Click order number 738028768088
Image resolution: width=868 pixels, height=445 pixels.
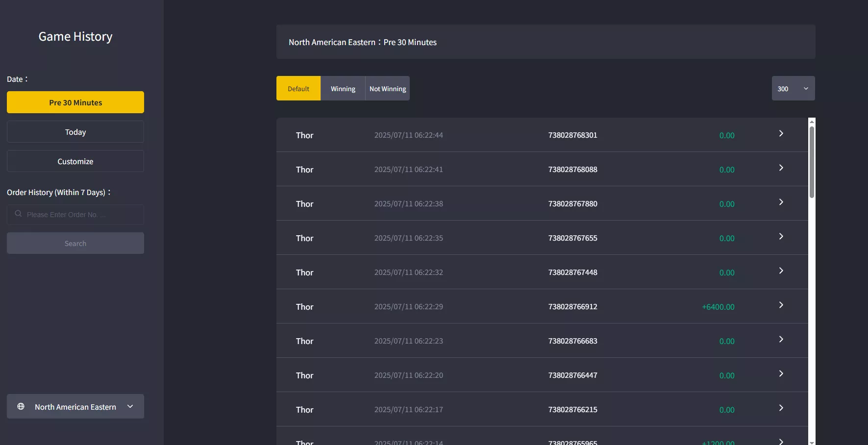(573, 169)
